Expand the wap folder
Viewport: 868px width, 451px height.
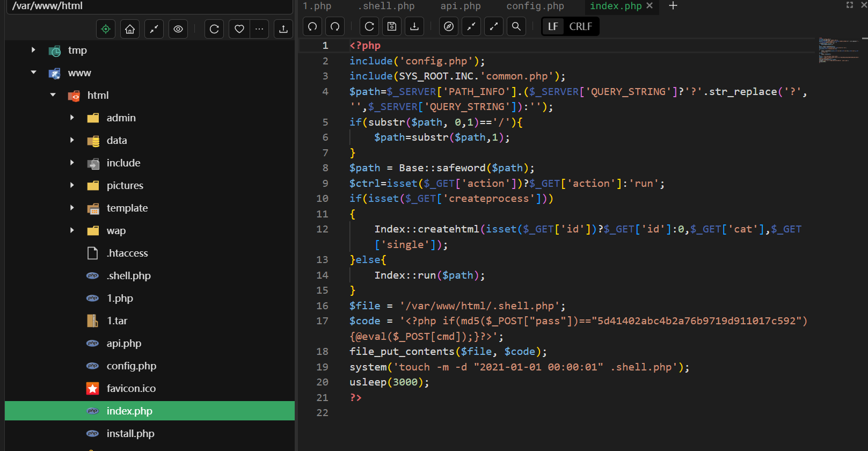click(x=72, y=230)
